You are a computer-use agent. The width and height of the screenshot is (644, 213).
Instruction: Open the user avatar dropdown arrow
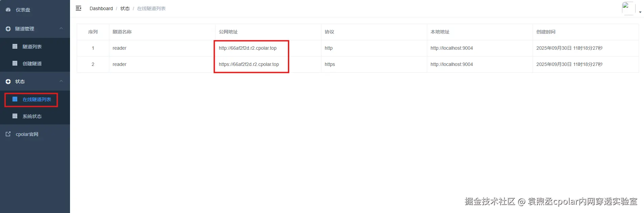point(640,12)
